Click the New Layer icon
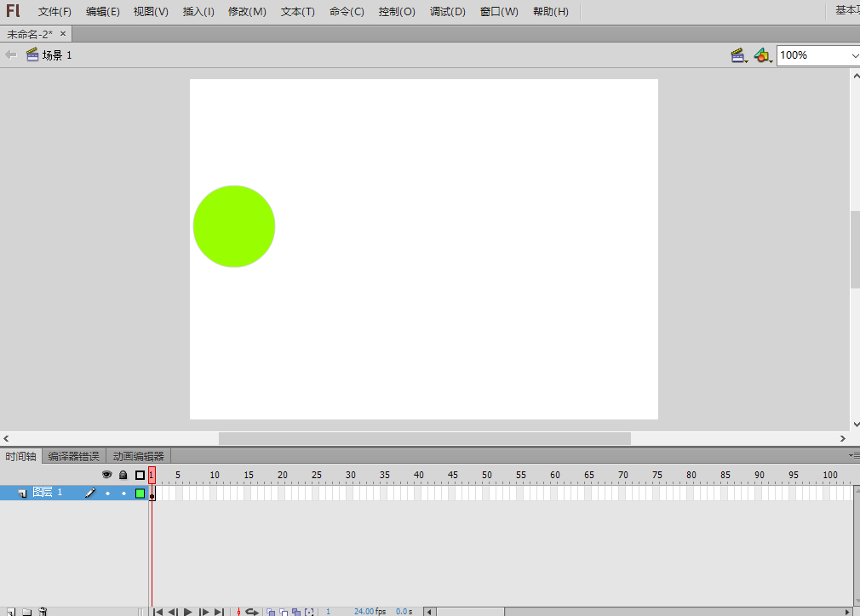The image size is (860, 616). 11,612
